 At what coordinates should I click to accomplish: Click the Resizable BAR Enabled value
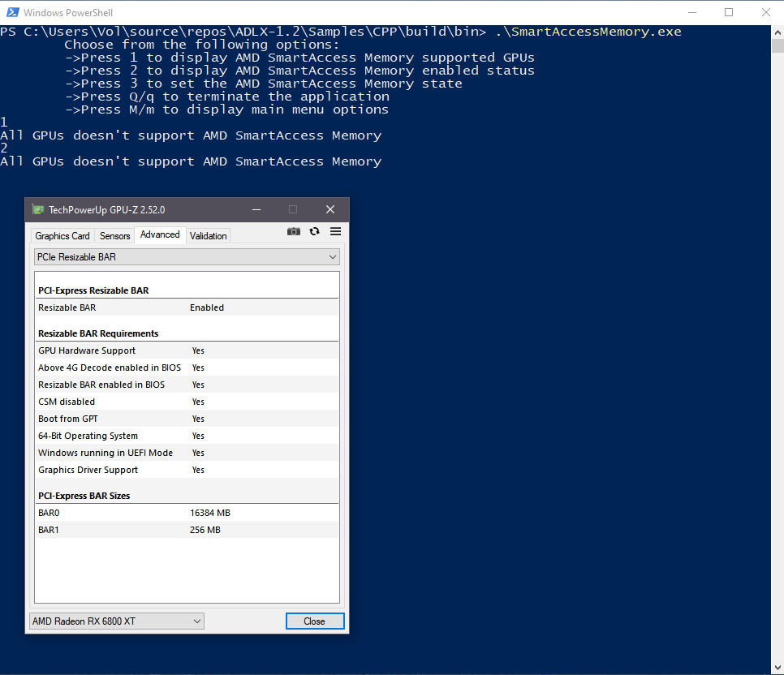tap(206, 307)
